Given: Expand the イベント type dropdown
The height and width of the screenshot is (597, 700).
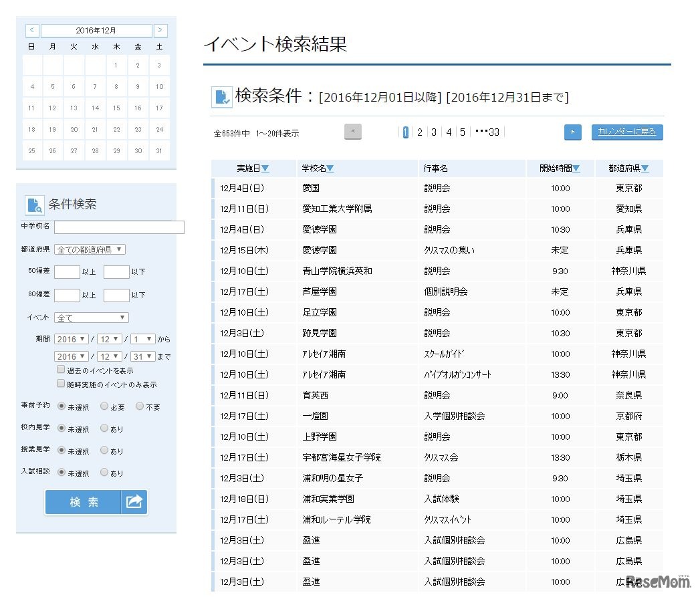Looking at the screenshot, I should (x=92, y=318).
